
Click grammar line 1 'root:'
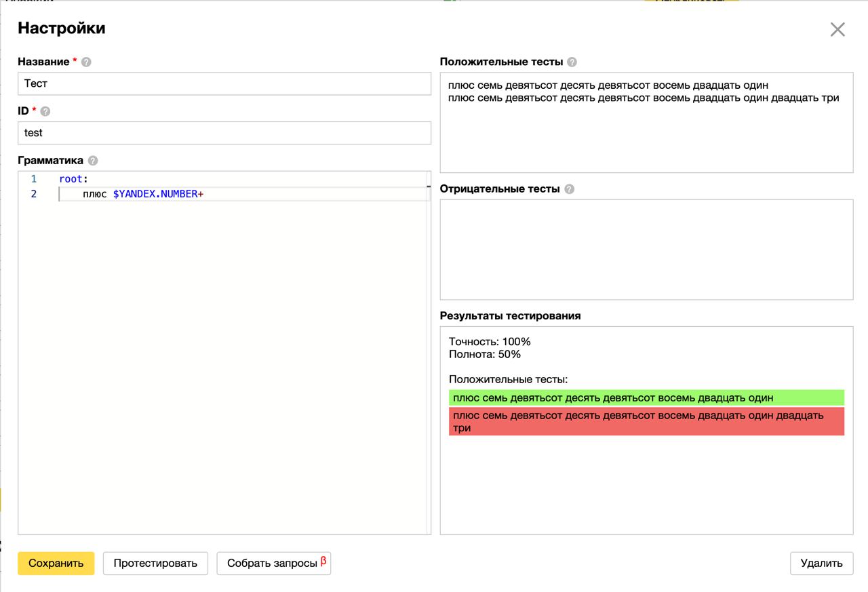pos(74,179)
